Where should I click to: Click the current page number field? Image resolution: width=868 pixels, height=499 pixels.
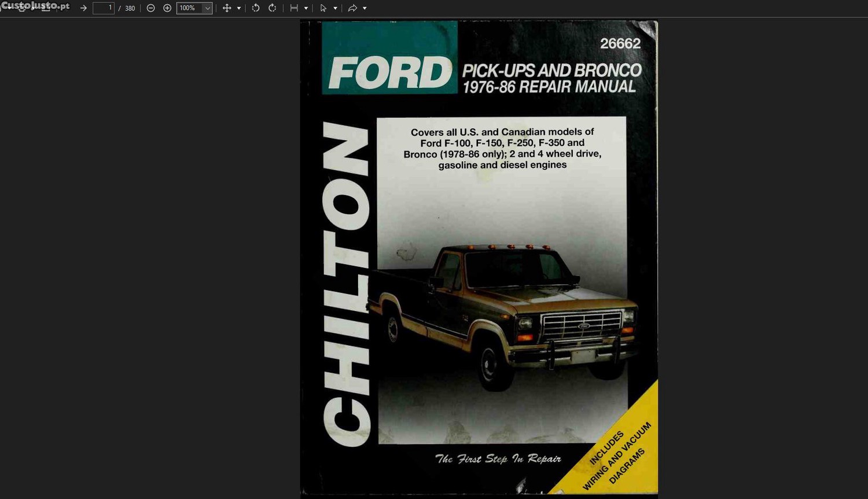104,8
